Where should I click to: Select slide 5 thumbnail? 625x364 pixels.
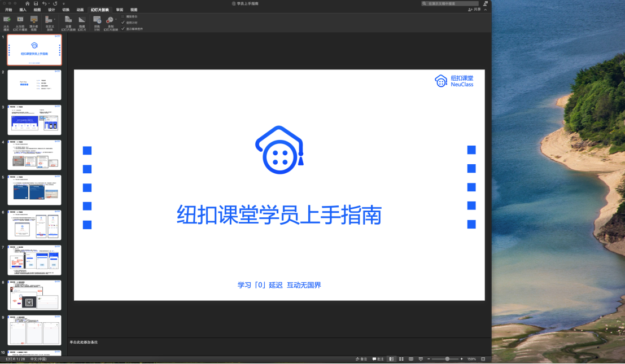(x=34, y=190)
